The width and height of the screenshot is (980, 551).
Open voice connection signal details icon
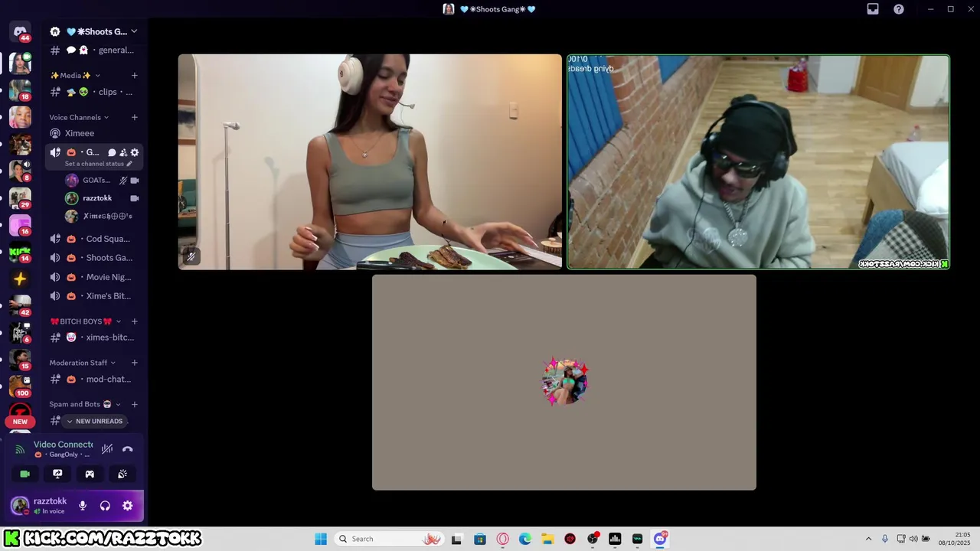tap(20, 449)
